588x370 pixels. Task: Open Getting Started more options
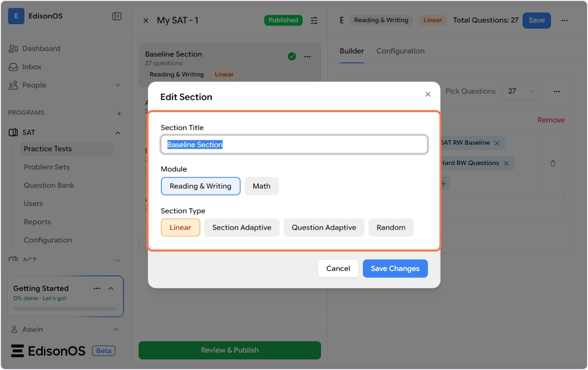[97, 288]
